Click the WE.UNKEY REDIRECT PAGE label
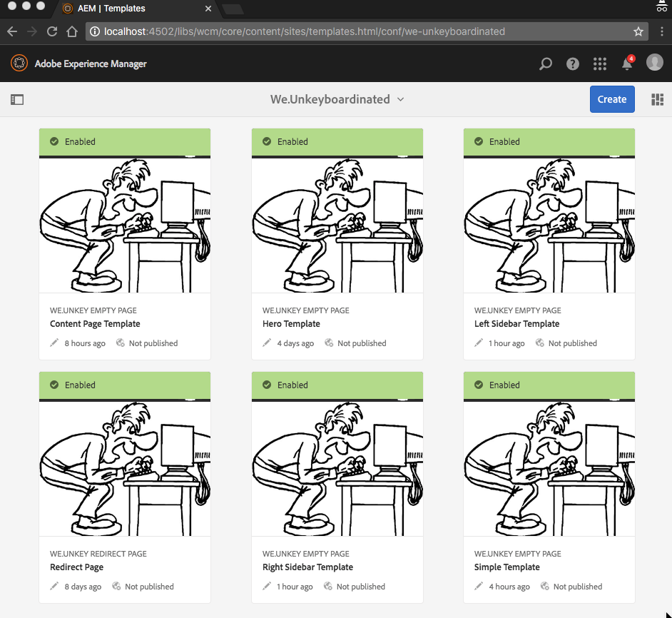672x618 pixels. 98,554
